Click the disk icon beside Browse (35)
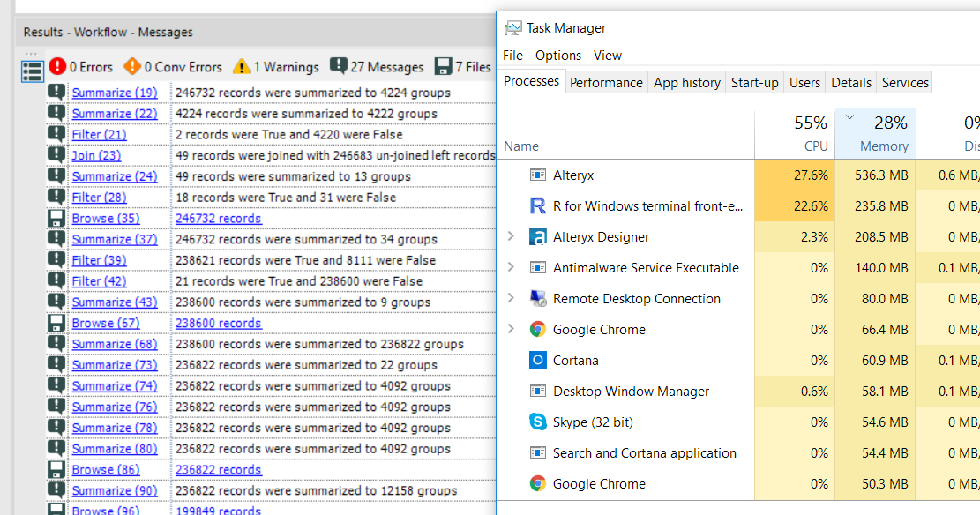 [x=56, y=218]
